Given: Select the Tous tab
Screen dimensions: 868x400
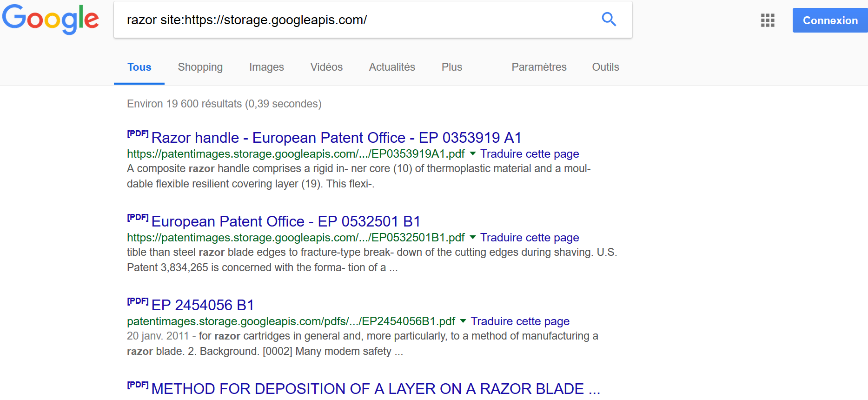Looking at the screenshot, I should coord(139,67).
